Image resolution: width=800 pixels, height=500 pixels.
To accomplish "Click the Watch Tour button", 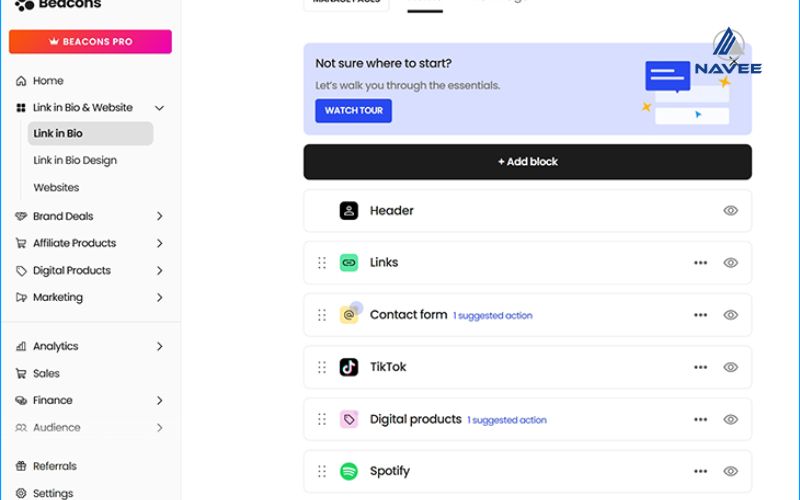I will tap(353, 111).
